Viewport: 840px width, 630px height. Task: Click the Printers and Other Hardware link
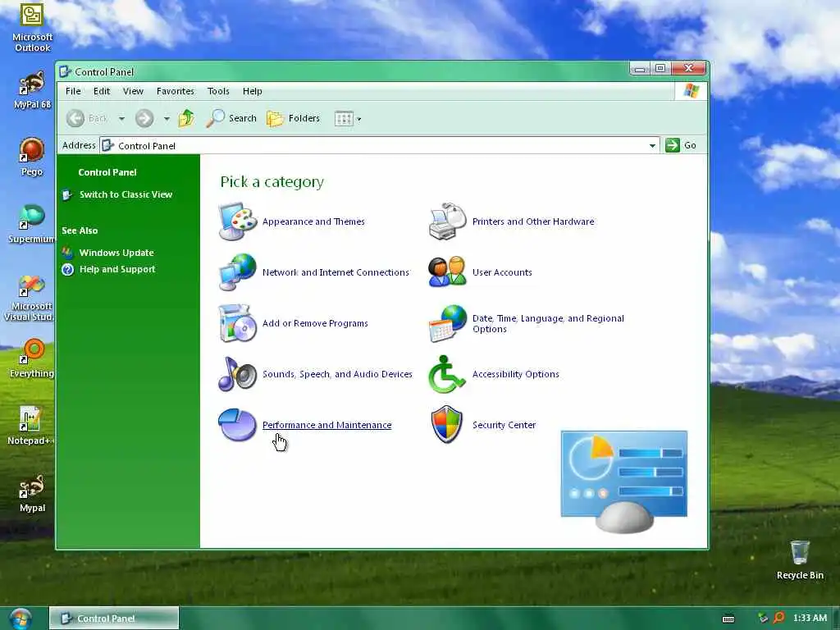click(533, 221)
